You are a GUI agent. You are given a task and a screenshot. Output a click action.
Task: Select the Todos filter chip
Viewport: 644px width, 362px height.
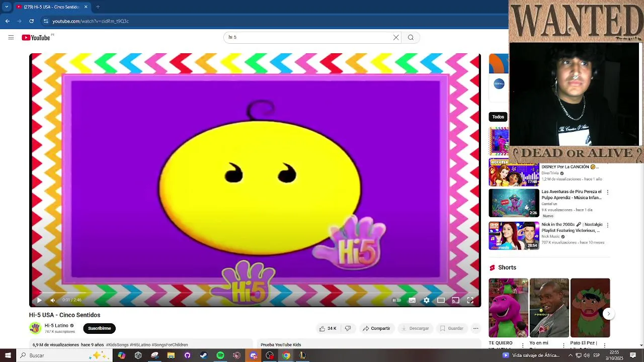498,117
